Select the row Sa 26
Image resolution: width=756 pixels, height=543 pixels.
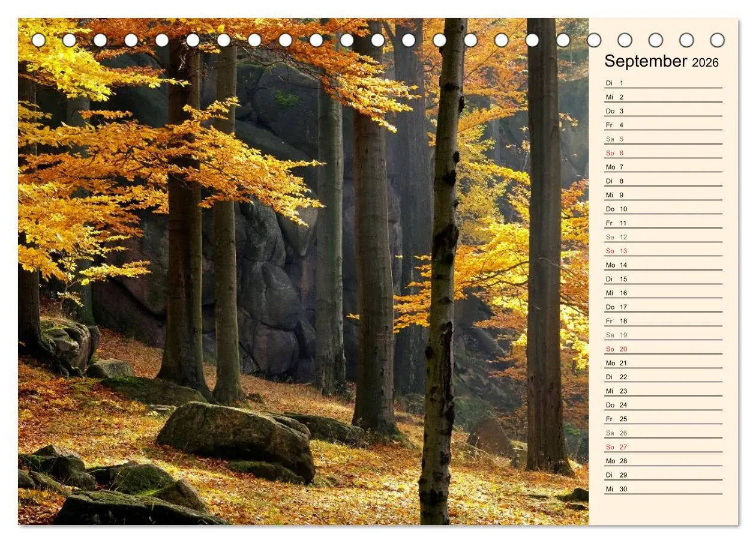663,433
